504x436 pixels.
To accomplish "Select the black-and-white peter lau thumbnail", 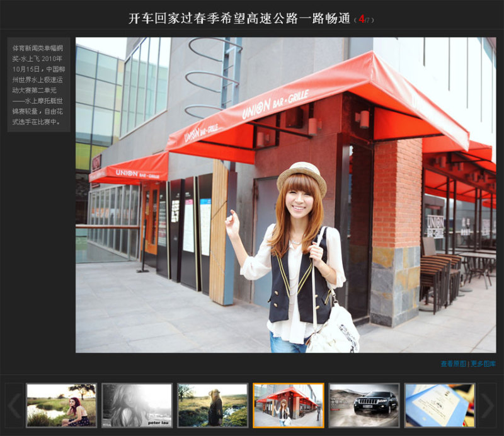I will click(137, 406).
